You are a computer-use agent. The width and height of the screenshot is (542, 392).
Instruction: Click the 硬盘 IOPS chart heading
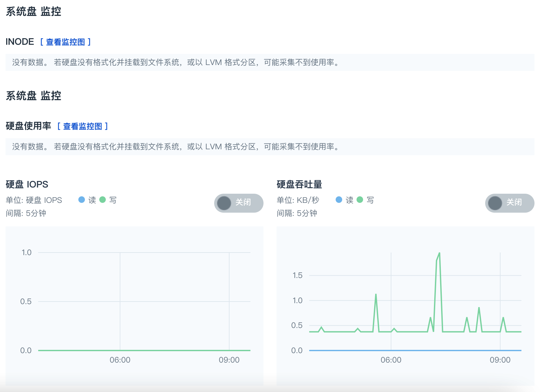[x=27, y=184]
